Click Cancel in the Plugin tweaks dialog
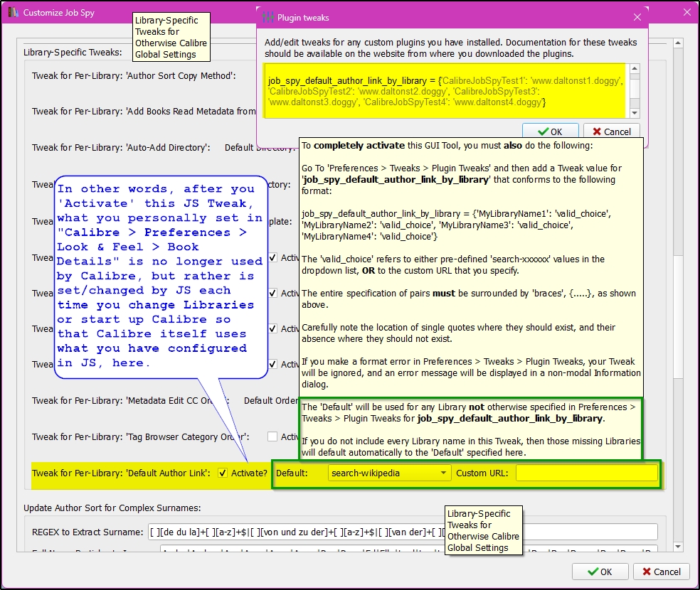 (x=612, y=132)
